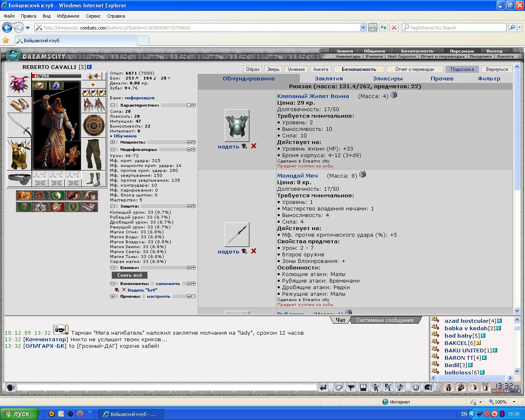Expand the Мощность section
Image resolution: width=525 pixels, height=420 pixels.
(112, 142)
